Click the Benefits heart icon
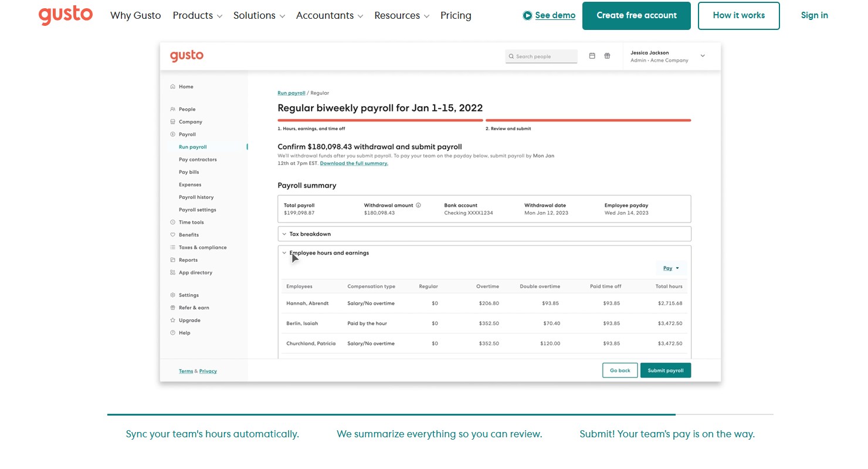This screenshot has width=868, height=469. pyautogui.click(x=174, y=234)
